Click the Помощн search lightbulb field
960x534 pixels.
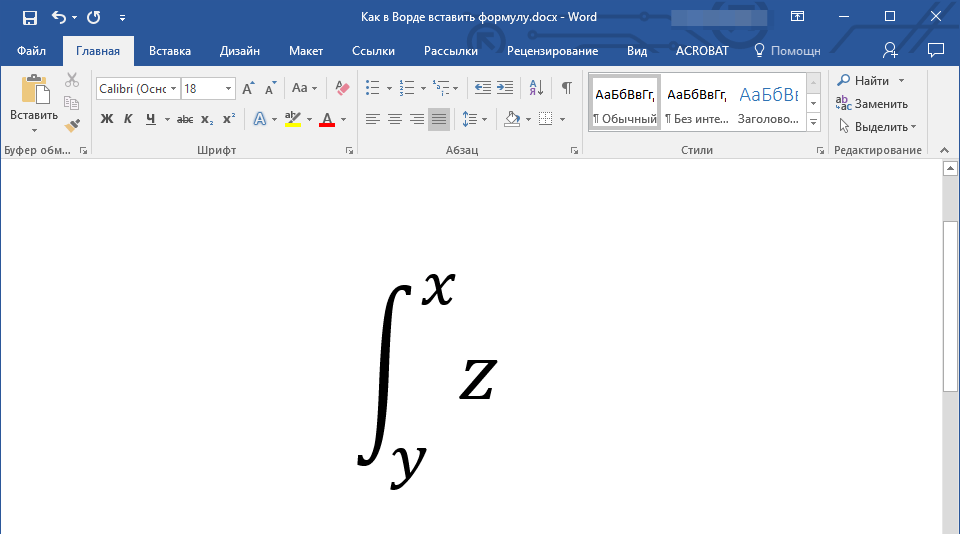pyautogui.click(x=787, y=51)
